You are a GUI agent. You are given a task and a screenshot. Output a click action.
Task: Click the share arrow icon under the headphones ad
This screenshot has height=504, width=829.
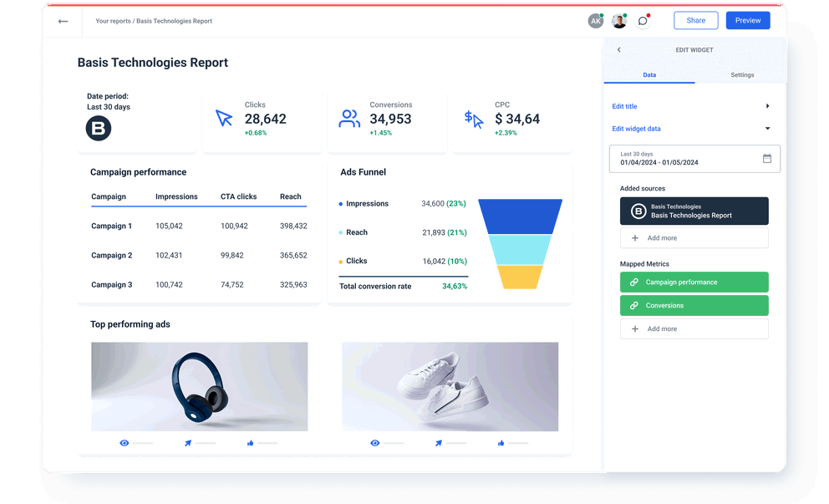pyautogui.click(x=189, y=443)
